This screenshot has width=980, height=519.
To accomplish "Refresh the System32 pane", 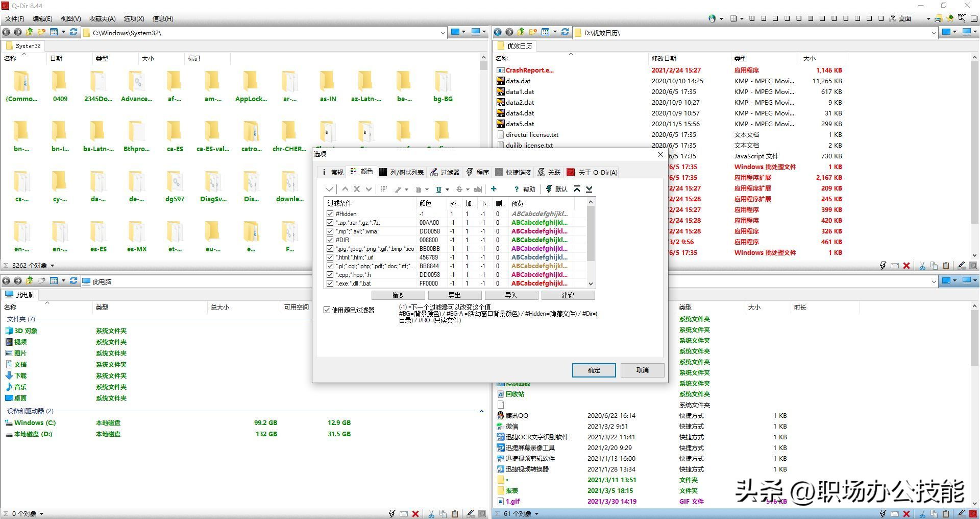I will pyautogui.click(x=73, y=32).
